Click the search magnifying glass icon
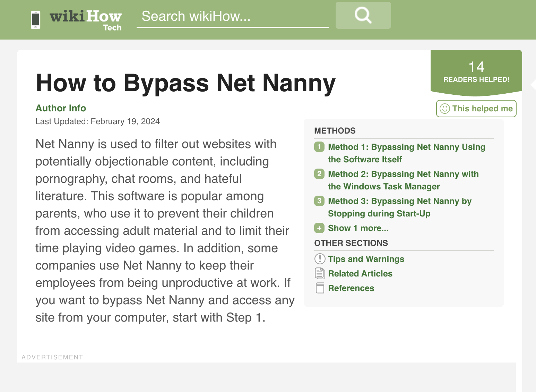Viewport: 536px width, 392px height. coord(363,15)
